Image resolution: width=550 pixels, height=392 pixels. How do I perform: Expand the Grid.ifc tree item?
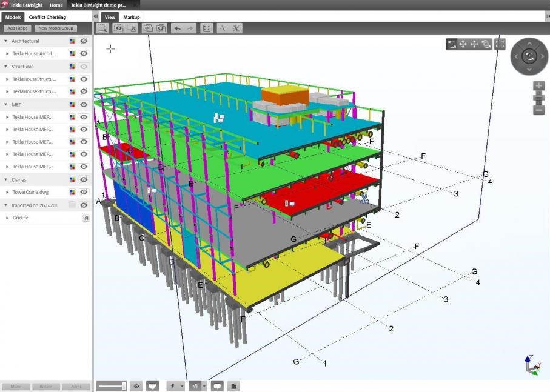[x=7, y=218]
